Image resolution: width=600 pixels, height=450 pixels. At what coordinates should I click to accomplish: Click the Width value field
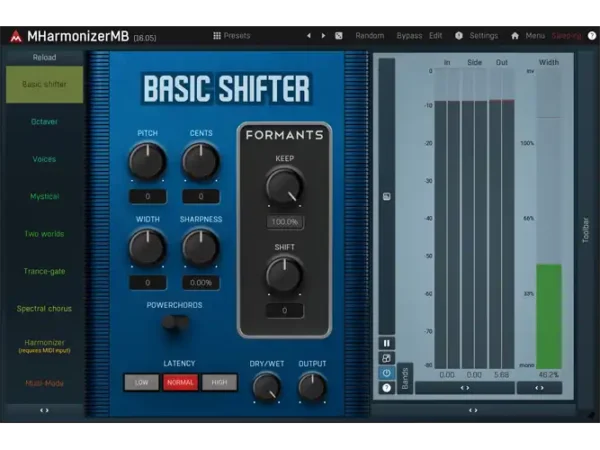[148, 283]
